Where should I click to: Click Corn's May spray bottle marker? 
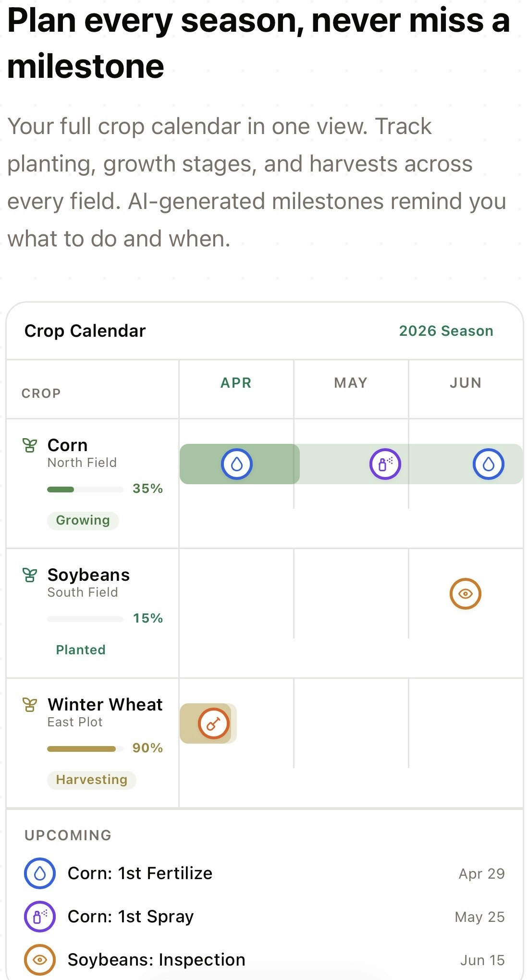pyautogui.click(x=385, y=464)
